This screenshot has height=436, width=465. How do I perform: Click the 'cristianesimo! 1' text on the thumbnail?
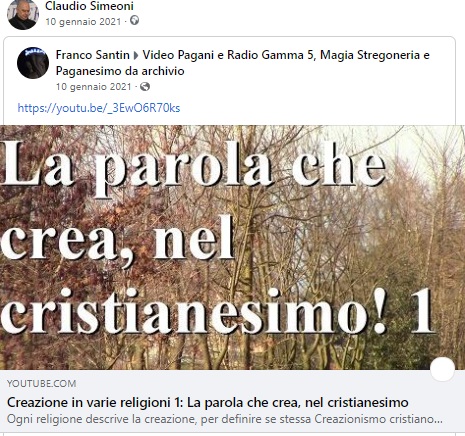(x=218, y=311)
